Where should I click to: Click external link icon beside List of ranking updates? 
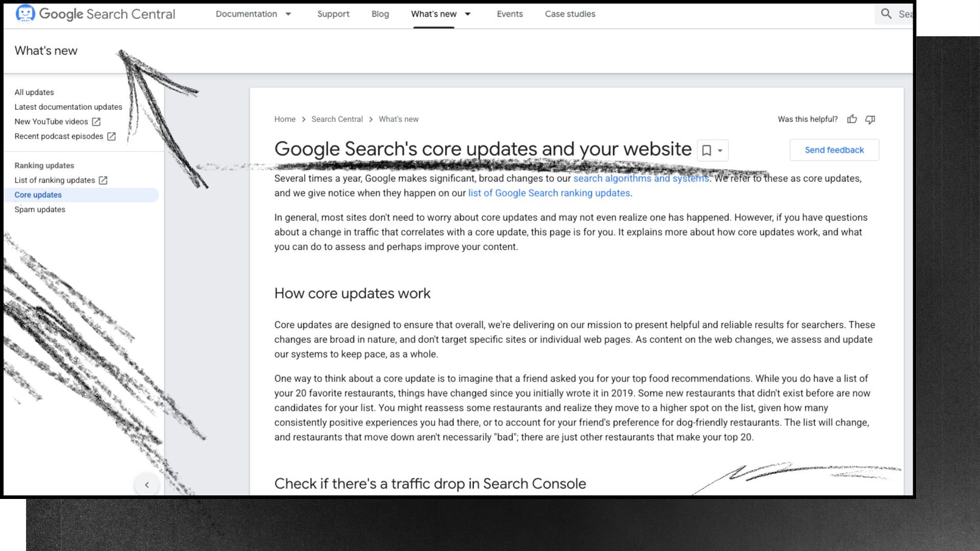coord(103,180)
